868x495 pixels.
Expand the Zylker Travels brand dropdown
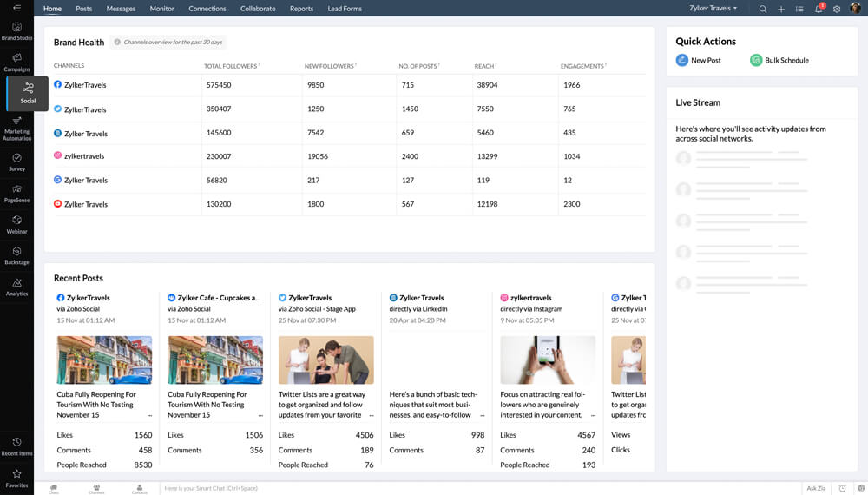pos(711,9)
